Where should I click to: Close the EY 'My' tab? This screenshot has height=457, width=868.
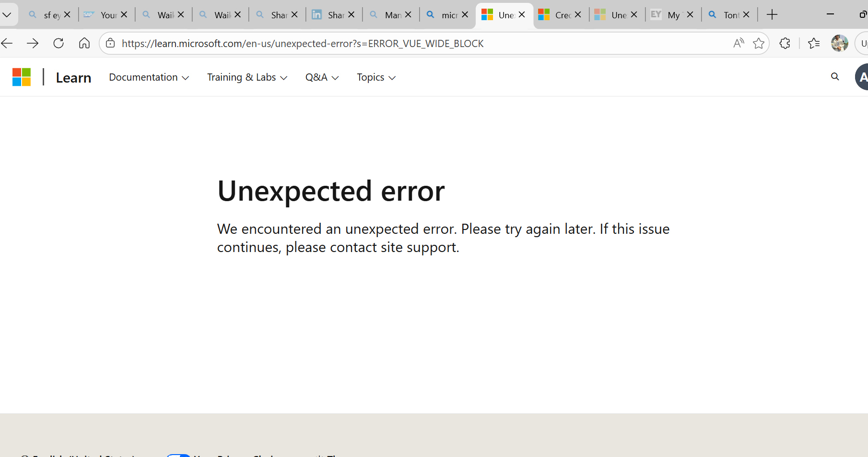click(690, 15)
